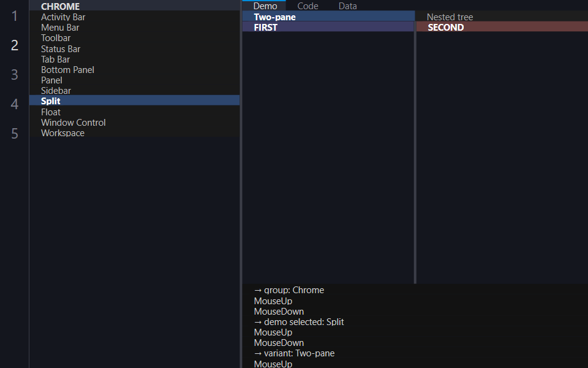Screen dimensions: 588x368
Task: Open the Menu Bar demo
Action: (134, 28)
